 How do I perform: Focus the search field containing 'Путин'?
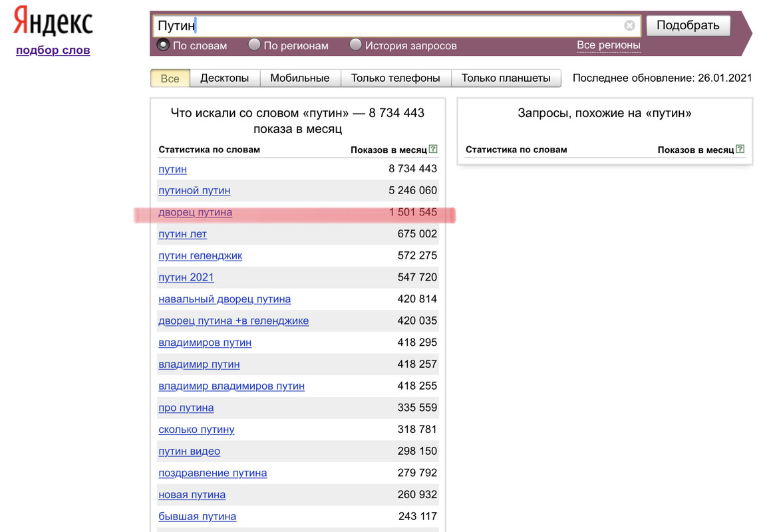click(397, 26)
